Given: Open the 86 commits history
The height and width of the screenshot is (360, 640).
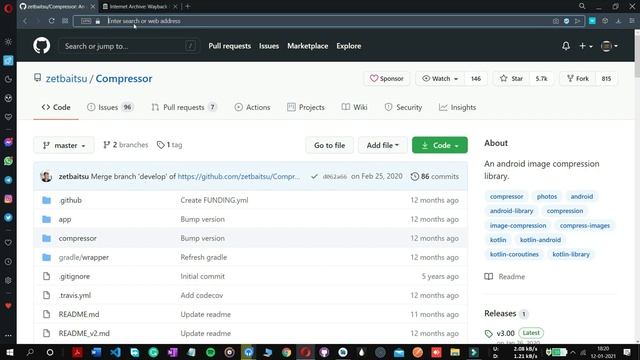Looking at the screenshot, I should click(435, 176).
